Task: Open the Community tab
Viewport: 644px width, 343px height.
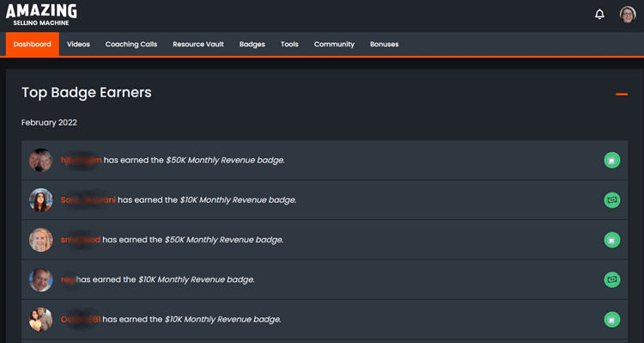Action: [x=334, y=44]
